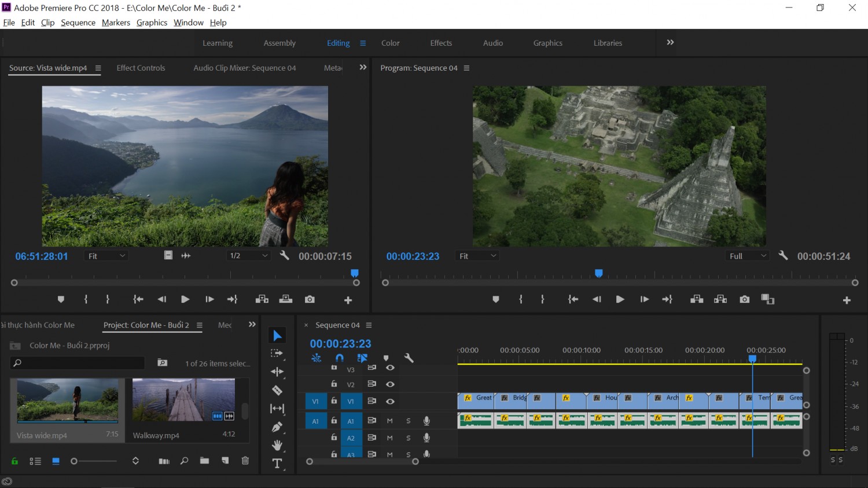Open the Markers menu
The width and height of the screenshot is (868, 488).
pyautogui.click(x=116, y=23)
